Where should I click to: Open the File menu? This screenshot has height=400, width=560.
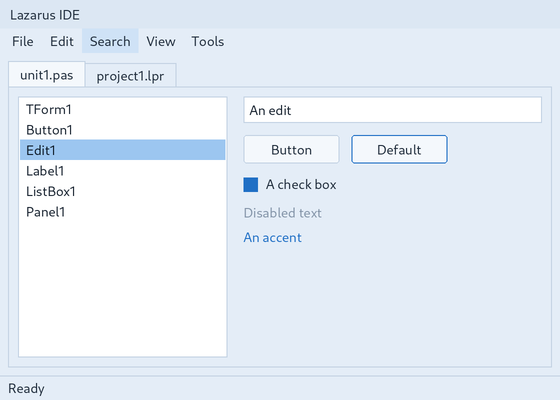click(22, 41)
